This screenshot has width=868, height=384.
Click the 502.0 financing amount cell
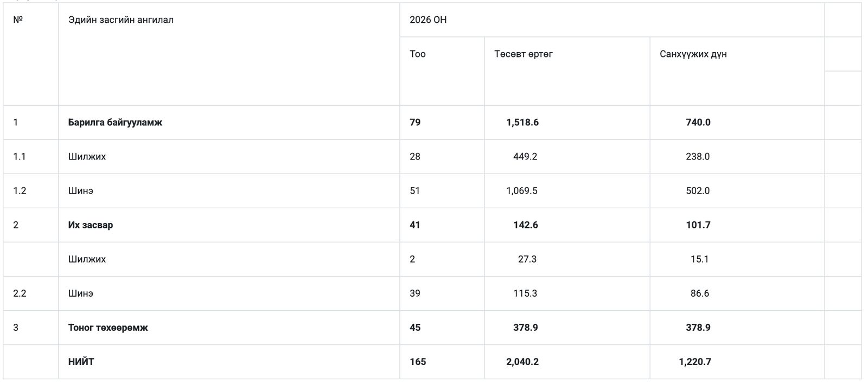pyautogui.click(x=698, y=191)
